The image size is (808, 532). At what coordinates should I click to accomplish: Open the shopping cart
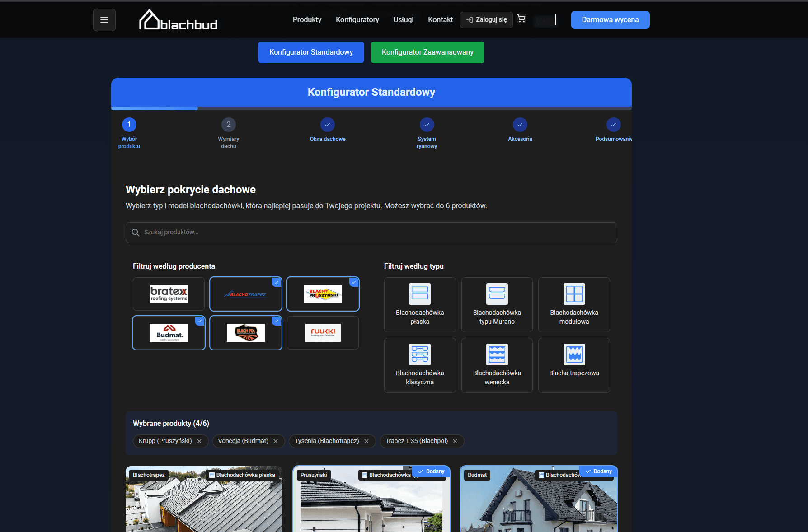pyautogui.click(x=521, y=19)
